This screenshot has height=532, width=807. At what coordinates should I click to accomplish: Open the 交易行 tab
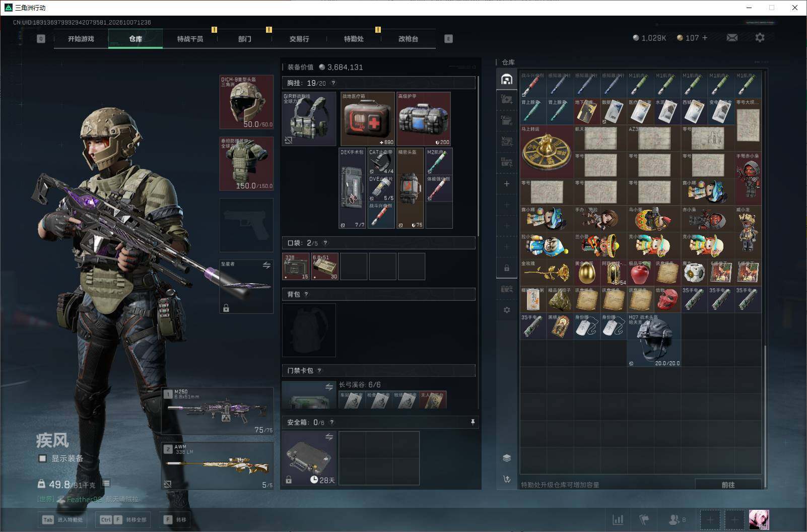coord(299,39)
